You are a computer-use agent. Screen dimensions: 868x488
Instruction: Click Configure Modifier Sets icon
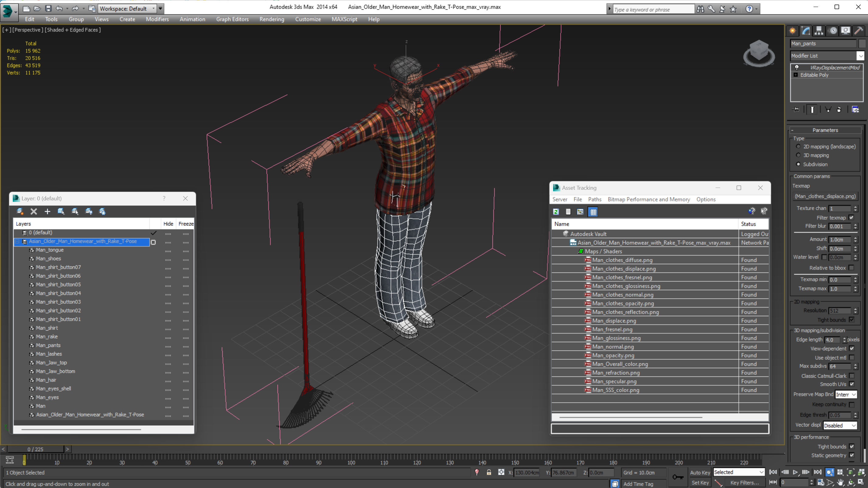coord(855,109)
